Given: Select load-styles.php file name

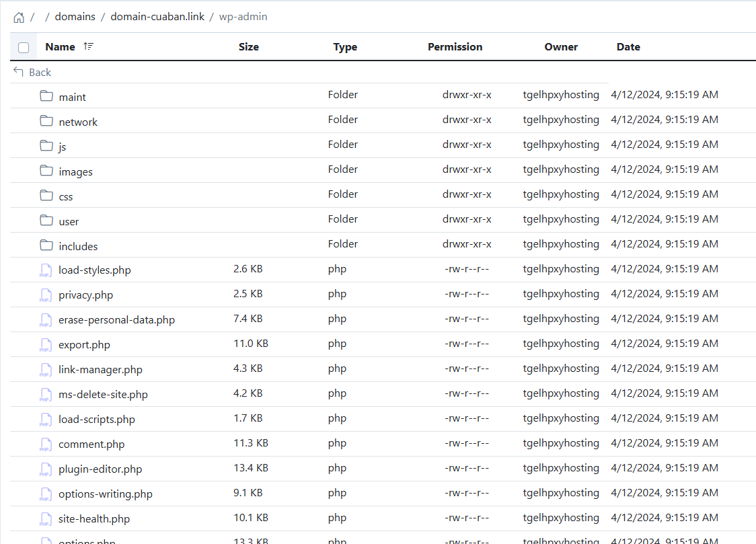Looking at the screenshot, I should click(x=94, y=270).
